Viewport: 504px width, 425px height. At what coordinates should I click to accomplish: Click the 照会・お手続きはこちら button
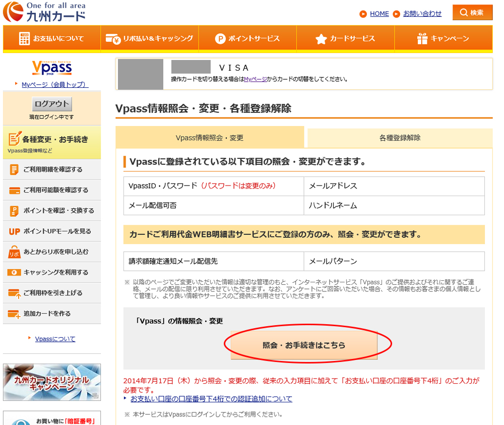304,345
